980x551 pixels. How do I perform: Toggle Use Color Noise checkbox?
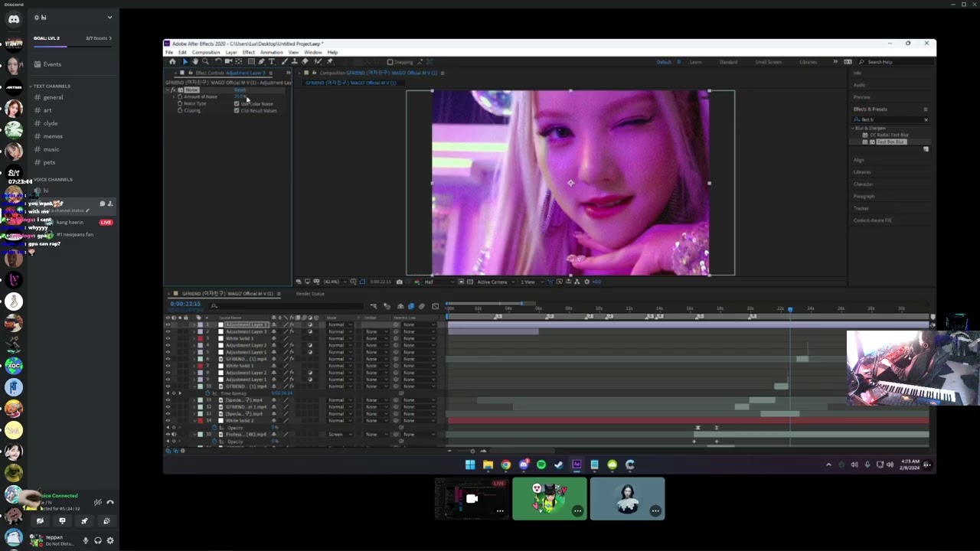click(237, 103)
